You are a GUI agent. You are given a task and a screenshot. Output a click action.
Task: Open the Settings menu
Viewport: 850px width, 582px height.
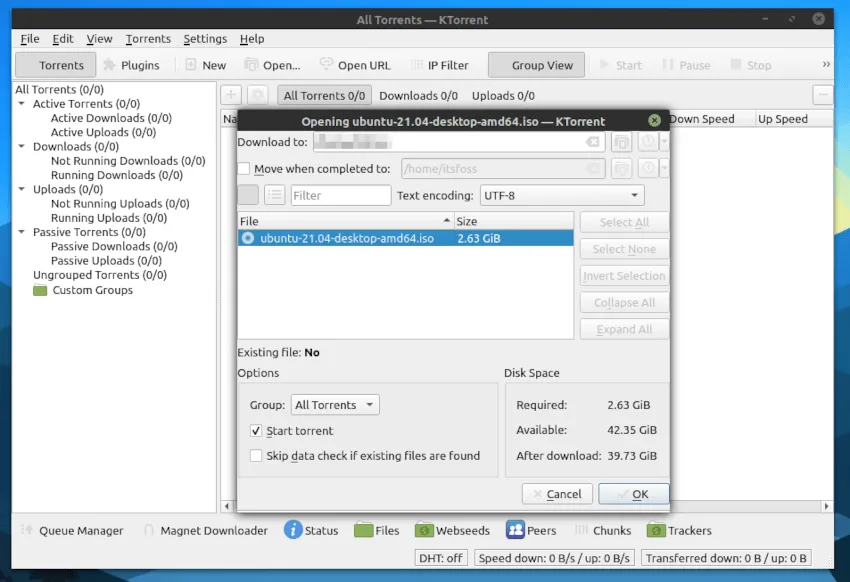[x=205, y=39]
